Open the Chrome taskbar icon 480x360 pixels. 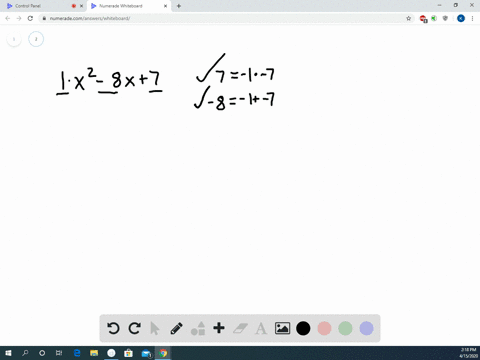(x=163, y=353)
